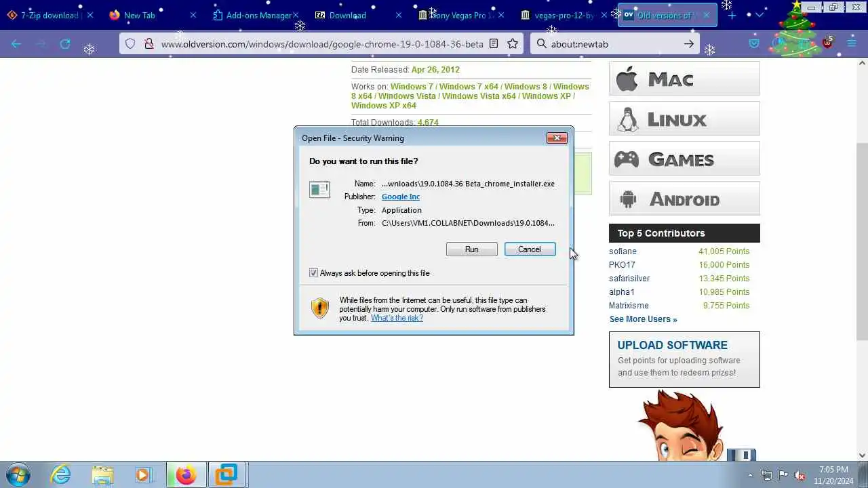
Task: Launch Internet Explorer from the taskbar
Action: pyautogui.click(x=61, y=474)
